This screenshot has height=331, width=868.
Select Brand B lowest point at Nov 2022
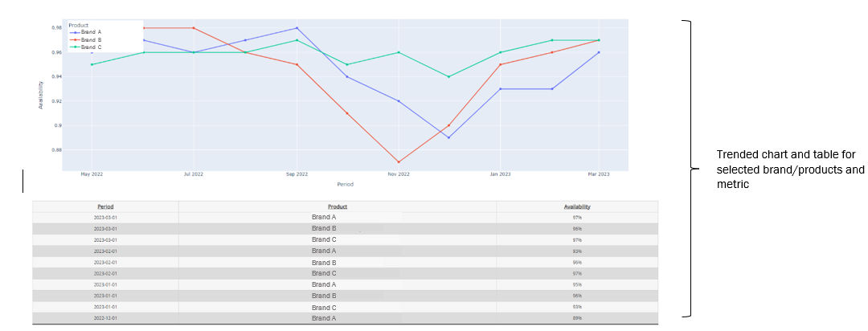399,161
